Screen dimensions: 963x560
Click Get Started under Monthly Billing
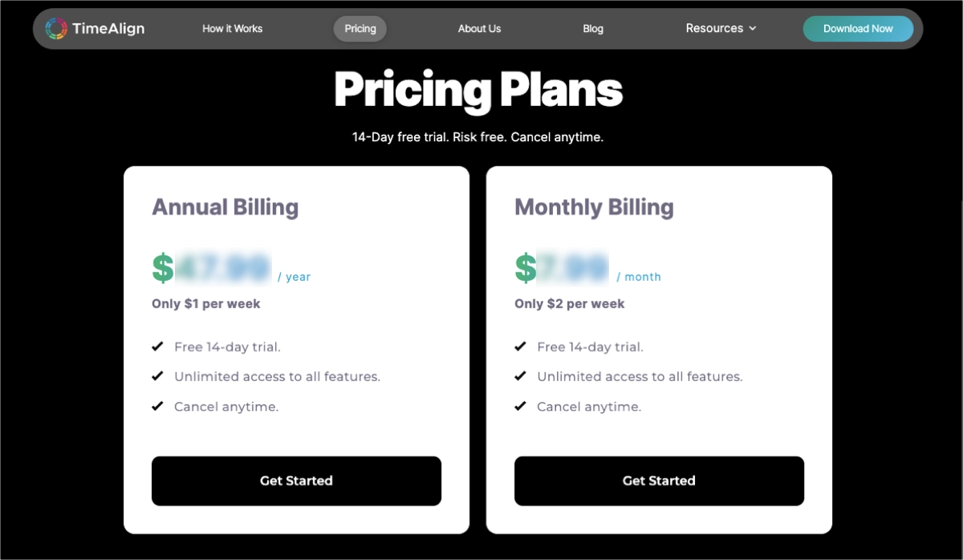pyautogui.click(x=659, y=481)
